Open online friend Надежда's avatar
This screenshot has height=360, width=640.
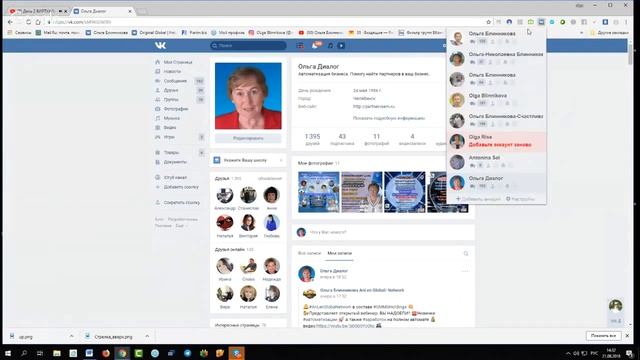click(271, 266)
